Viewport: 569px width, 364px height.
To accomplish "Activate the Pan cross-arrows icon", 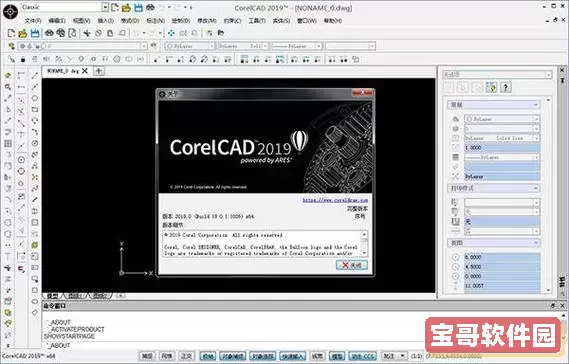I will point(171,33).
